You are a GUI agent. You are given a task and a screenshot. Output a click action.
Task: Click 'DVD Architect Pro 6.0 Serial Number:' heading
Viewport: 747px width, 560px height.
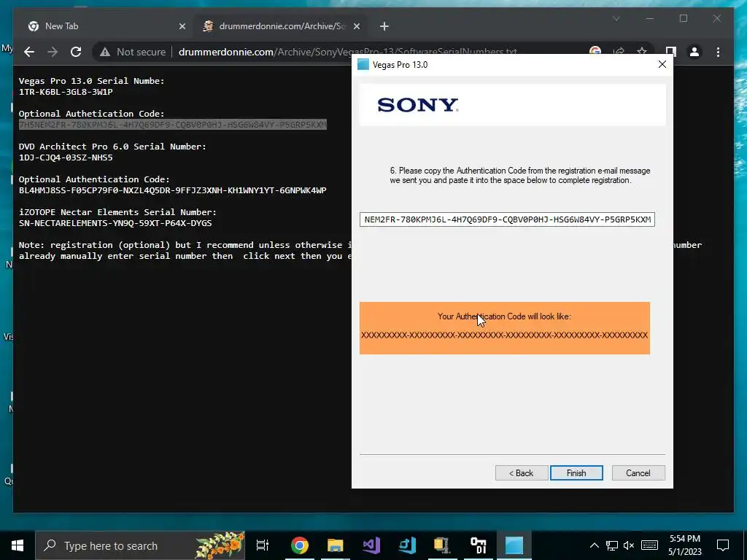tap(112, 147)
